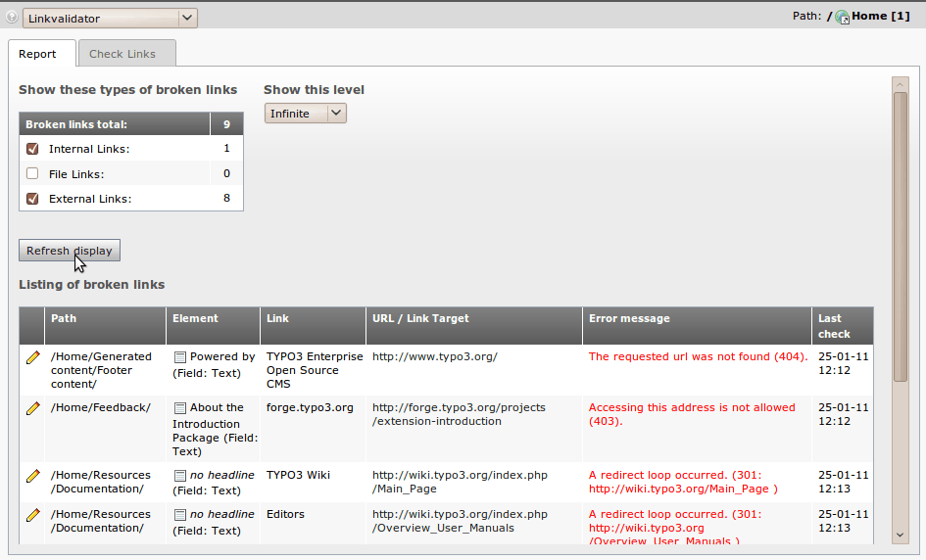Click the Home page icon in the path
This screenshot has width=926, height=560.
[x=842, y=17]
